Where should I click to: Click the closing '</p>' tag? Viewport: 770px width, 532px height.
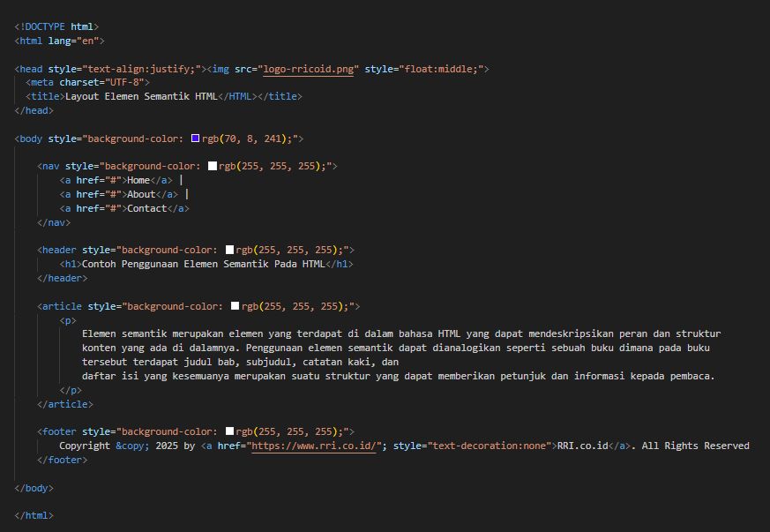tap(71, 390)
